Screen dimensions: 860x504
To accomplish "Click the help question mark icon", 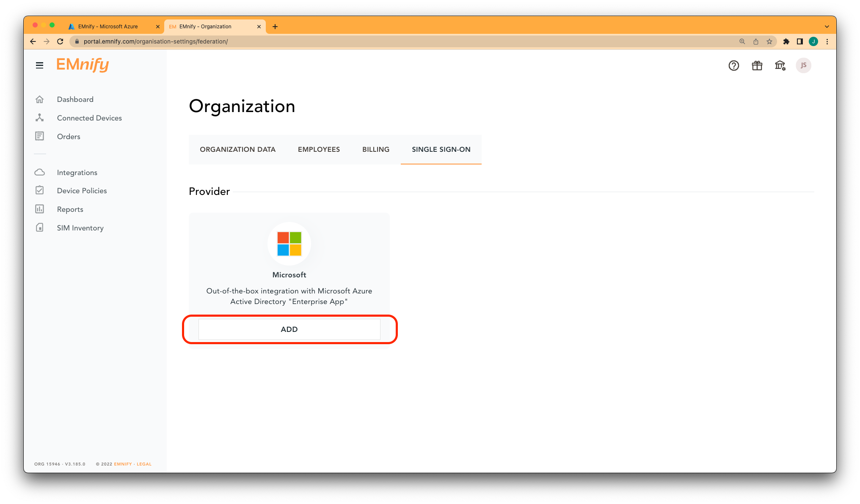I will tap(733, 66).
